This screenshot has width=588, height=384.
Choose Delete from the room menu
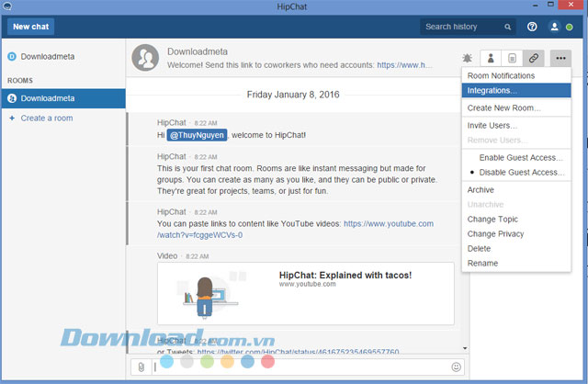(516, 249)
